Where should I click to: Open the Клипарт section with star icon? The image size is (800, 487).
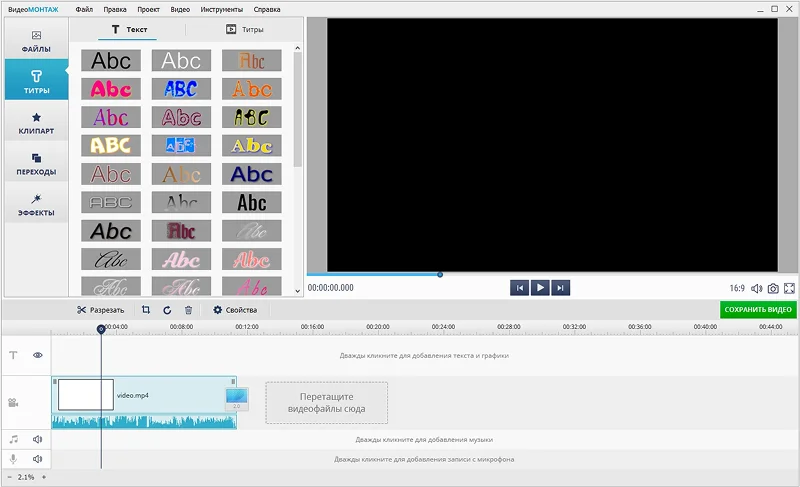[36, 123]
